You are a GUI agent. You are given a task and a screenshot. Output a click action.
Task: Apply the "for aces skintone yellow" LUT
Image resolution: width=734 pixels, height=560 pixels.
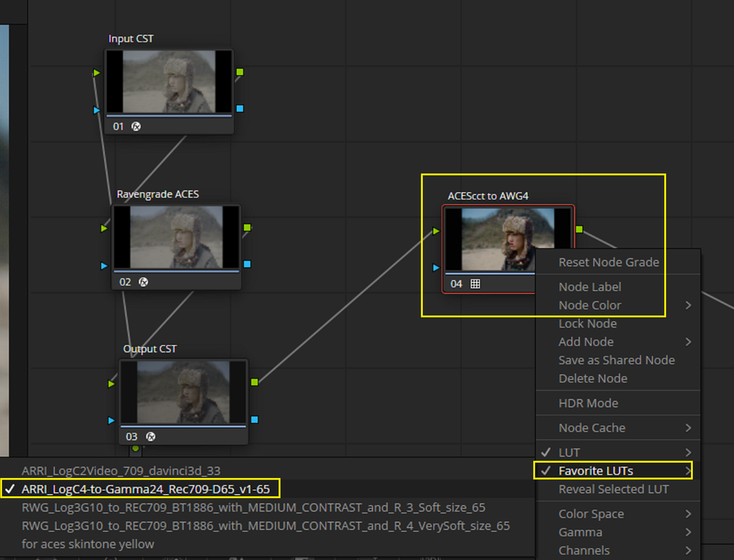[267, 544]
